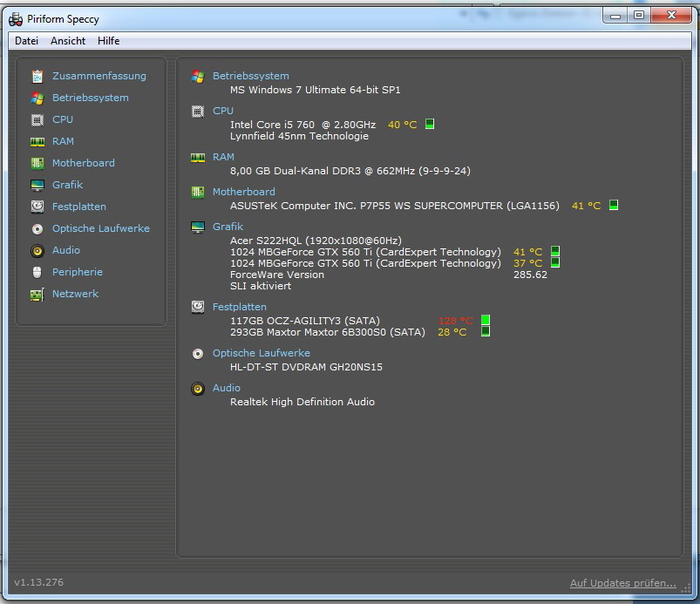Image resolution: width=700 pixels, height=604 pixels.
Task: Click the 'SLI aktiviert' text
Action: click(261, 286)
